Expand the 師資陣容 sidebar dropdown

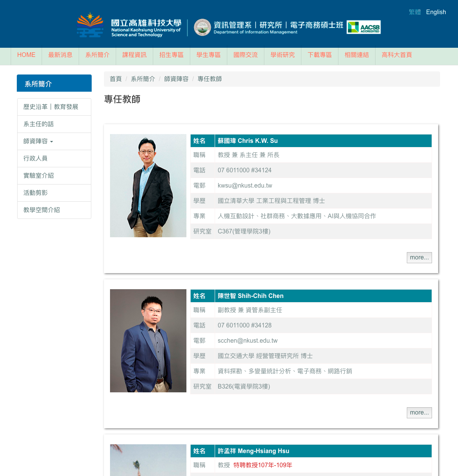click(x=54, y=141)
